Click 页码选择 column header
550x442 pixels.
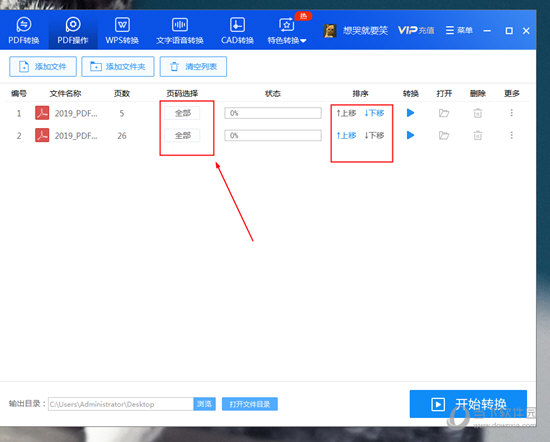click(182, 93)
